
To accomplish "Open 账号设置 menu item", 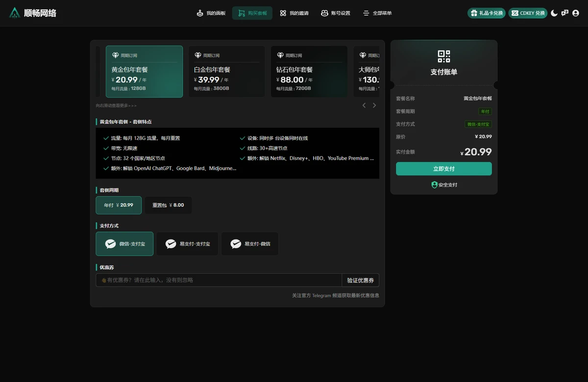I will pos(336,13).
